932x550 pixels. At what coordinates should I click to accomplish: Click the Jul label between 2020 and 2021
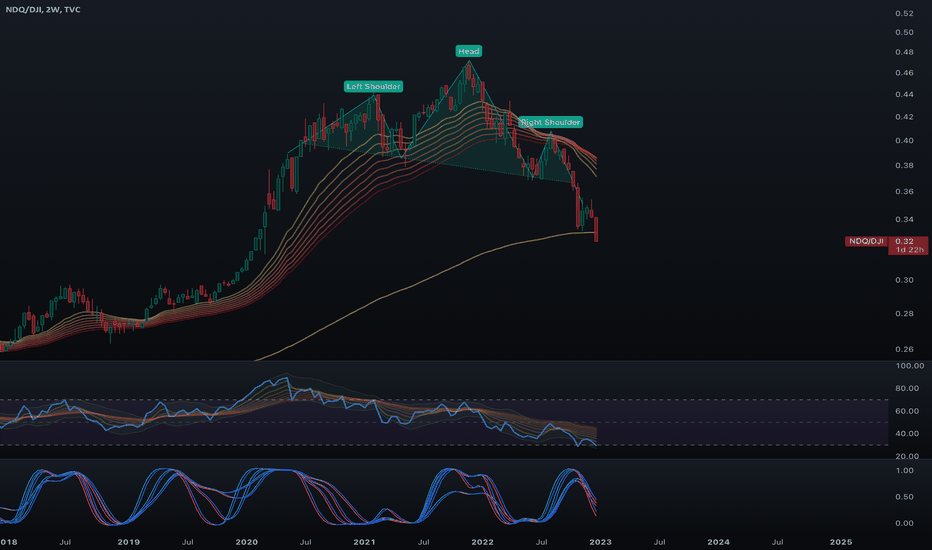306,542
